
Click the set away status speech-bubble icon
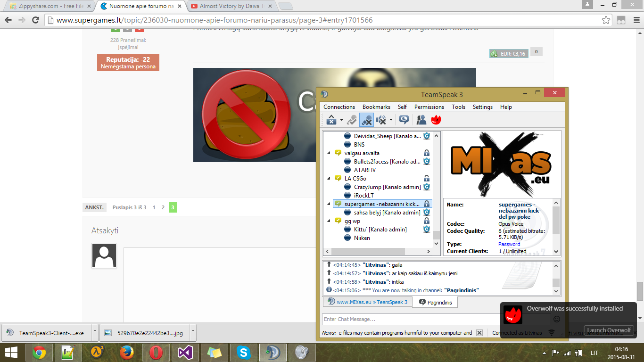[x=404, y=120]
